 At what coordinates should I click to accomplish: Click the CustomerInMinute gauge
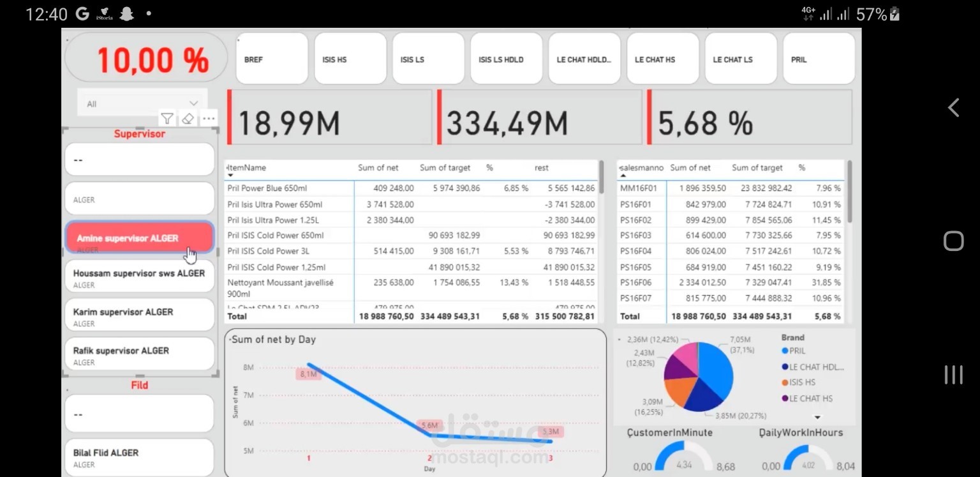tap(684, 456)
